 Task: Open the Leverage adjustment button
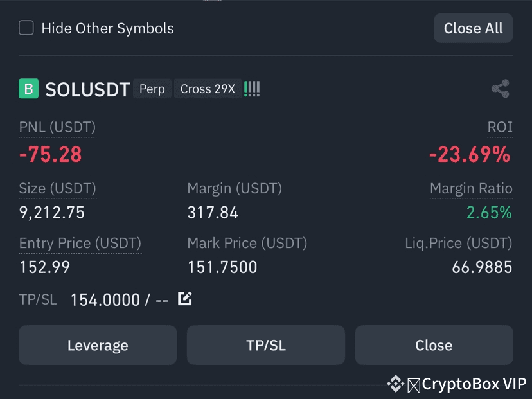coord(98,345)
